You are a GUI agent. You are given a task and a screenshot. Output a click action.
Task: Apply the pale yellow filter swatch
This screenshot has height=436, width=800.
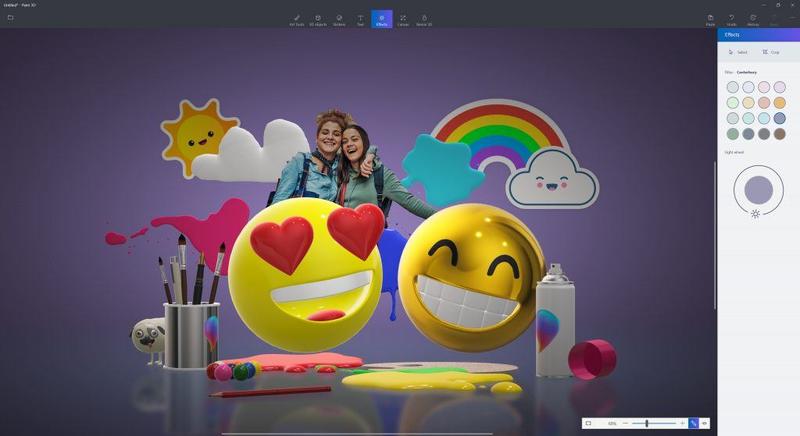(x=748, y=102)
